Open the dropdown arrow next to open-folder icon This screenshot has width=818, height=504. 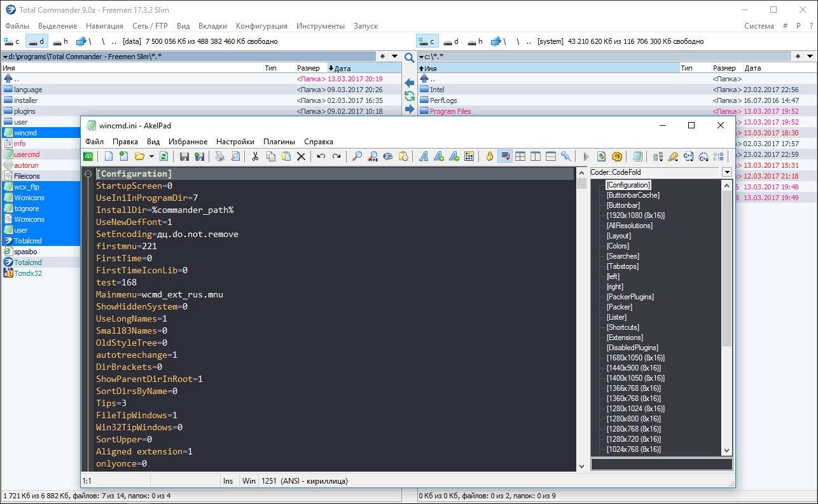(x=152, y=156)
